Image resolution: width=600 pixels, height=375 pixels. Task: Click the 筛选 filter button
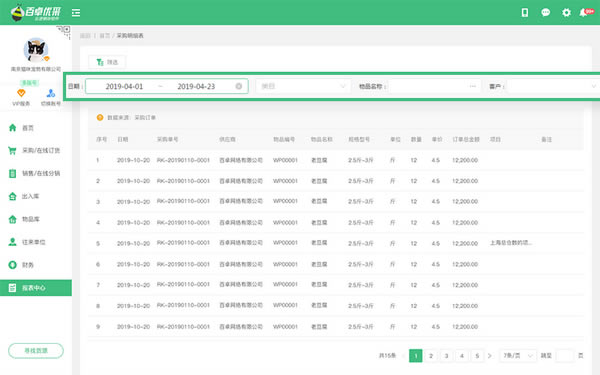[x=107, y=62]
